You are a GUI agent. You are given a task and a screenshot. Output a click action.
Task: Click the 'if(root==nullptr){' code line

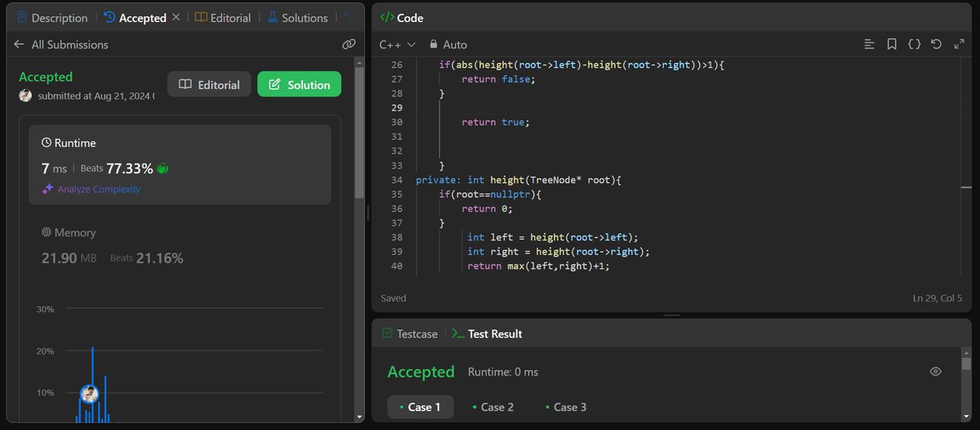491,195
